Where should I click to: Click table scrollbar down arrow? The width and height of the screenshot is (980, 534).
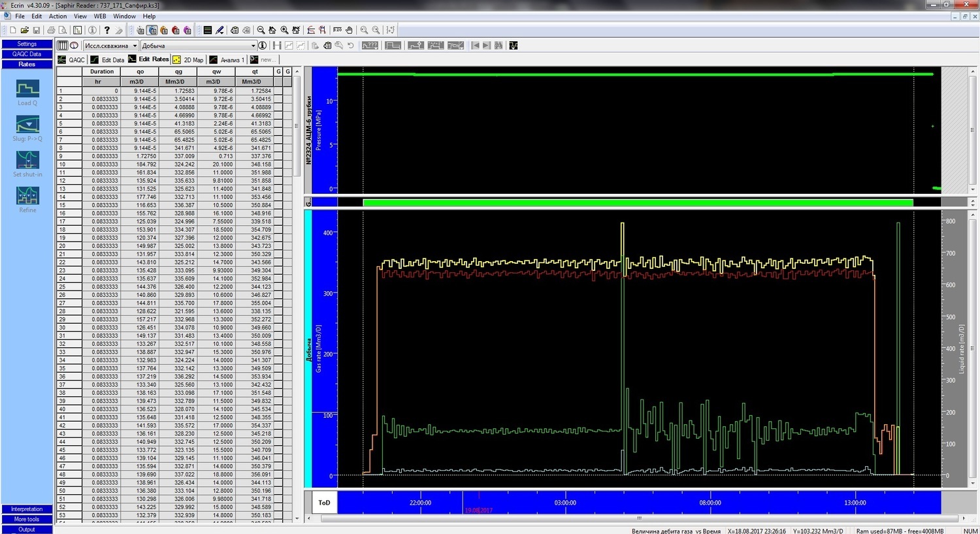tap(298, 518)
